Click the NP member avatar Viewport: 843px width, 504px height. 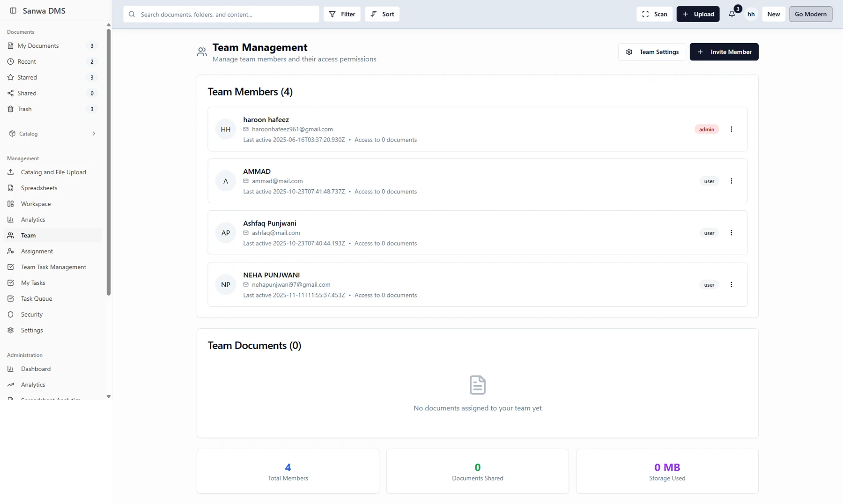[x=225, y=285]
